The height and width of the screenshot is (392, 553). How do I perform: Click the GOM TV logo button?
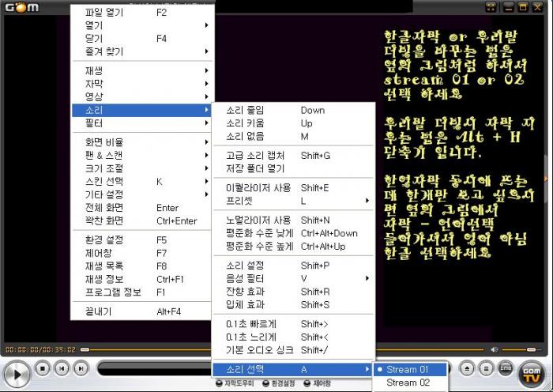point(532,372)
